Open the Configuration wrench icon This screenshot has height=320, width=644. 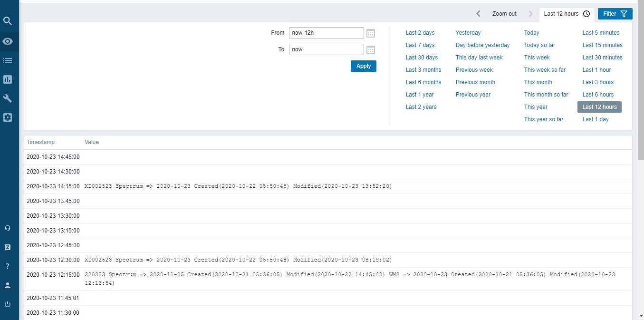(8, 98)
